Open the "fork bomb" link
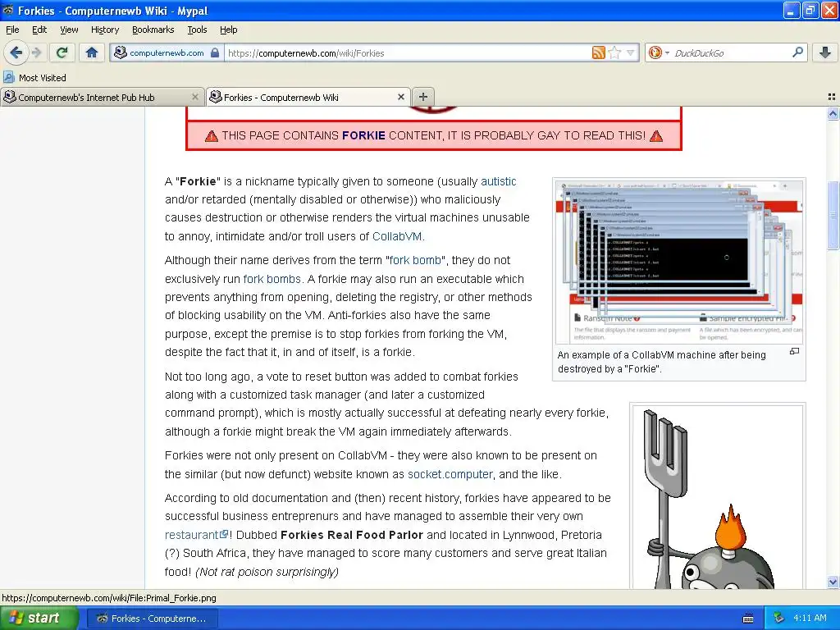Viewport: 840px width, 630px height. click(x=415, y=260)
